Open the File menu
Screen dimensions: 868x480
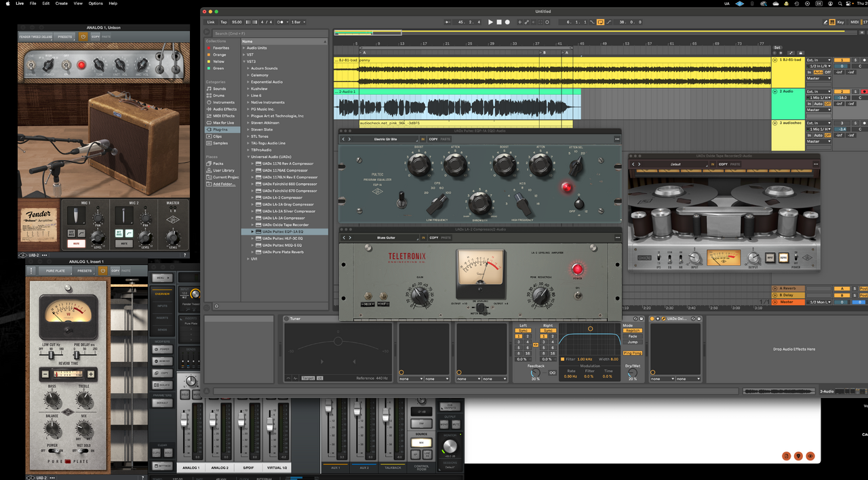pyautogui.click(x=33, y=3)
